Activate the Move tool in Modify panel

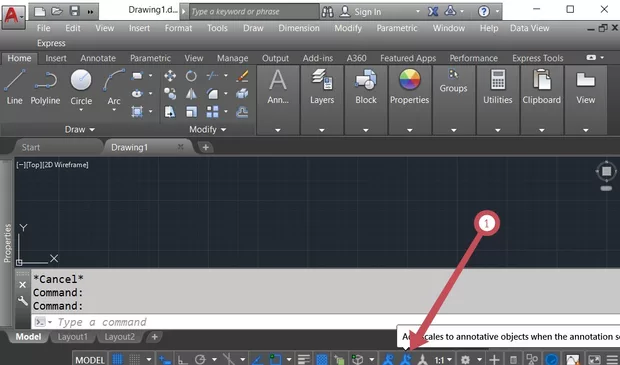170,76
